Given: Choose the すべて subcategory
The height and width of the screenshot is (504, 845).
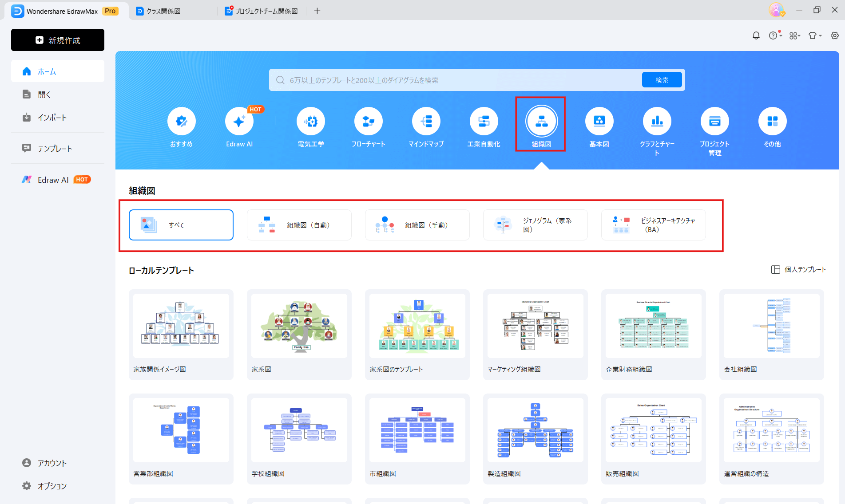Looking at the screenshot, I should tap(181, 225).
